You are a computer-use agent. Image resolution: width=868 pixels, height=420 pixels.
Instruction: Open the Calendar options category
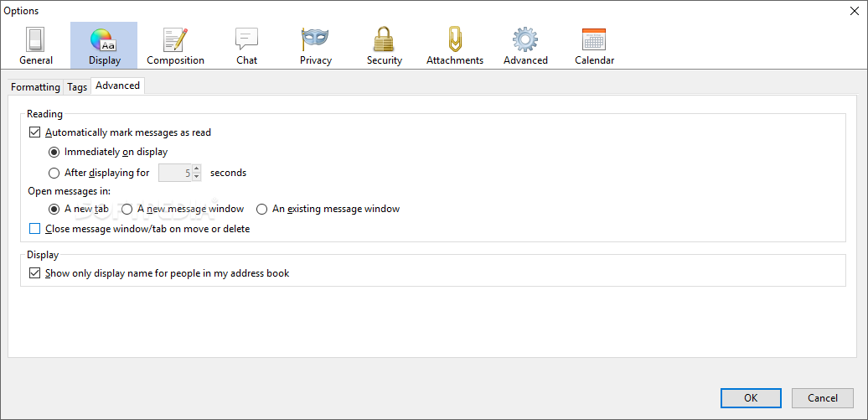pyautogui.click(x=594, y=46)
